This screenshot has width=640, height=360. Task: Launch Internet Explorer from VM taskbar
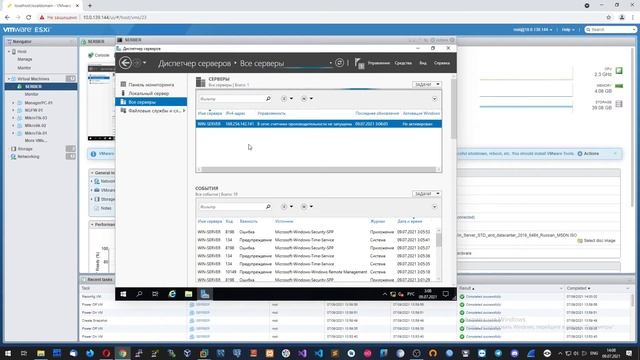tap(172, 294)
